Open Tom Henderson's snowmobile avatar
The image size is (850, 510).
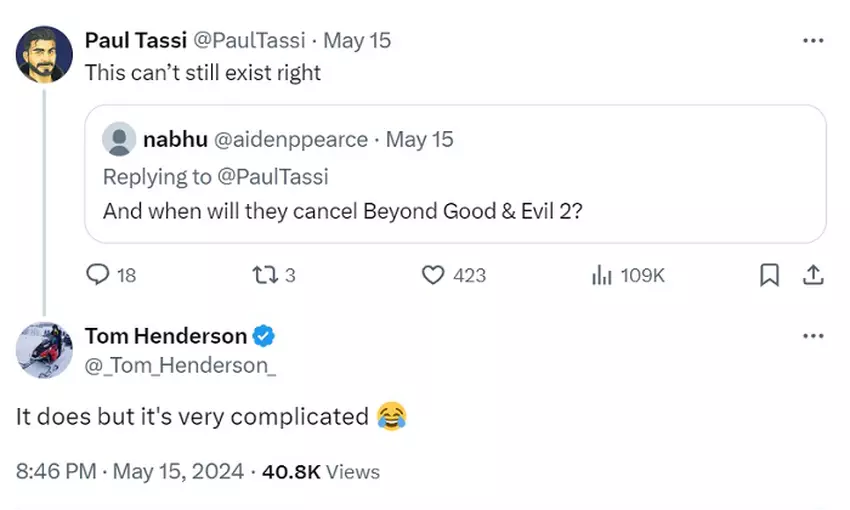tap(44, 349)
